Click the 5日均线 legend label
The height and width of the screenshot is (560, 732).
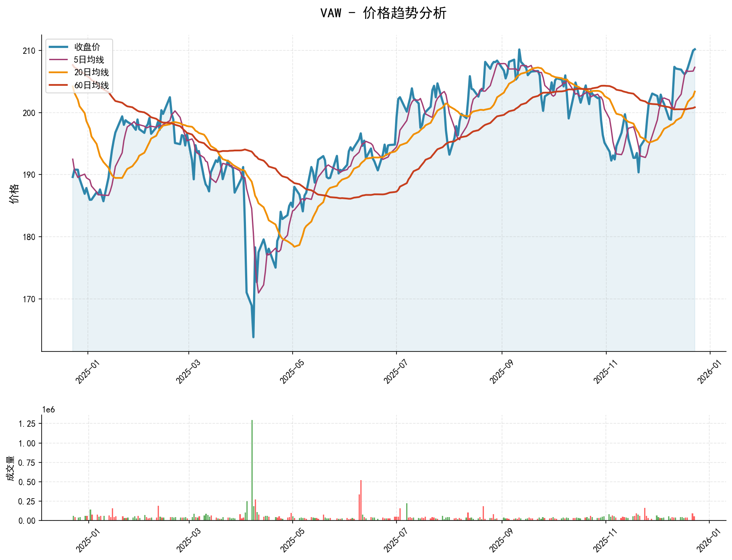coord(89,60)
